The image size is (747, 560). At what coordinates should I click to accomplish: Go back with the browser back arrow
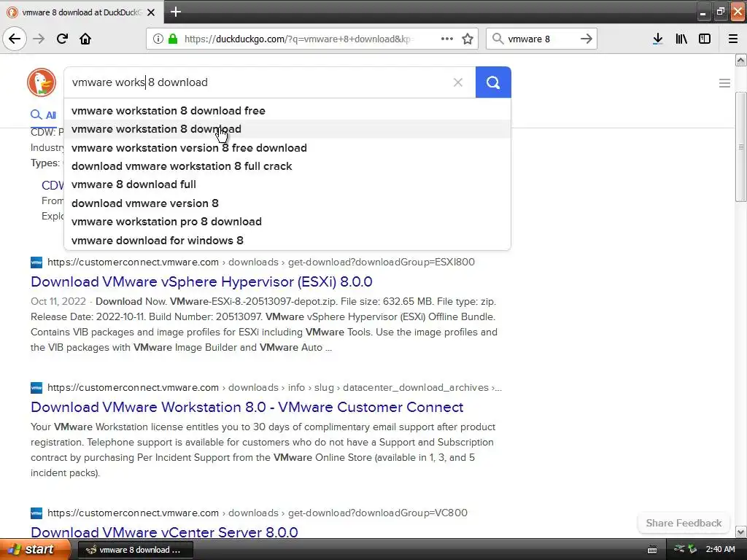point(15,39)
